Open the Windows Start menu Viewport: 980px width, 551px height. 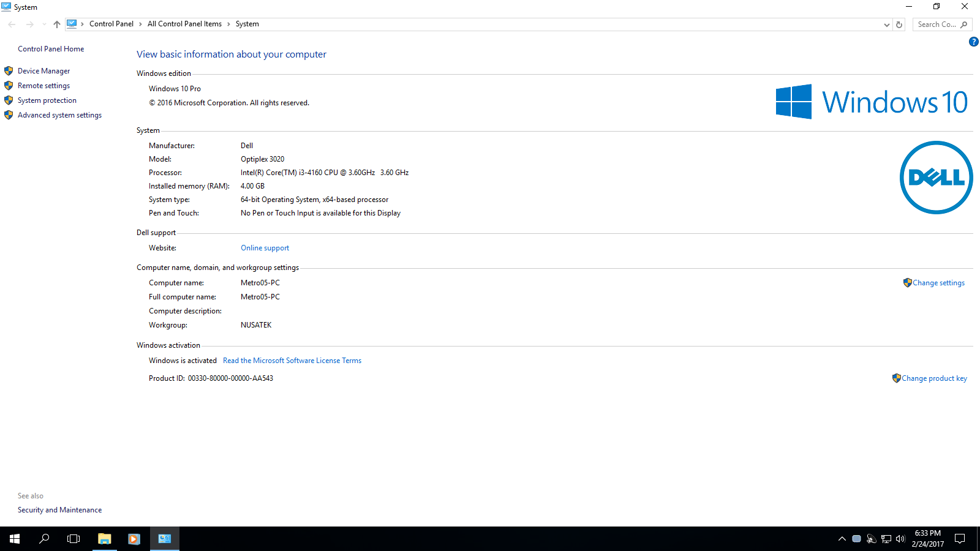(15, 539)
